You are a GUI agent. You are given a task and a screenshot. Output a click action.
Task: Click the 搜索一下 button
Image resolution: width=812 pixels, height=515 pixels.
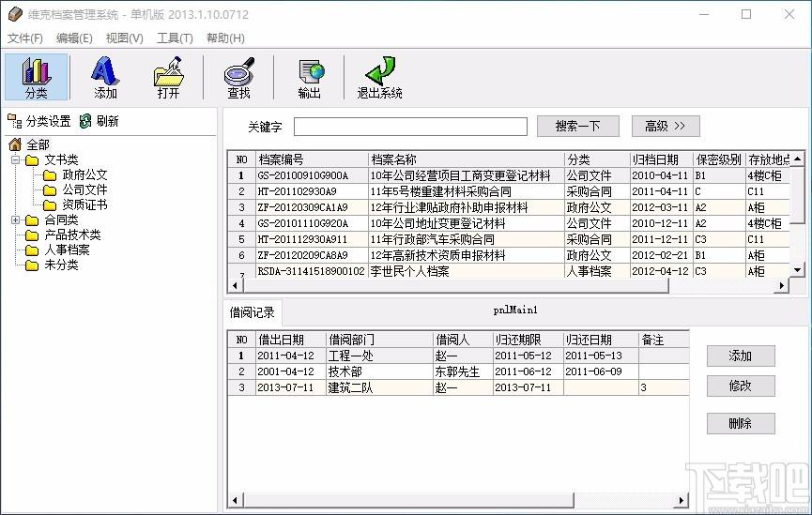click(578, 127)
